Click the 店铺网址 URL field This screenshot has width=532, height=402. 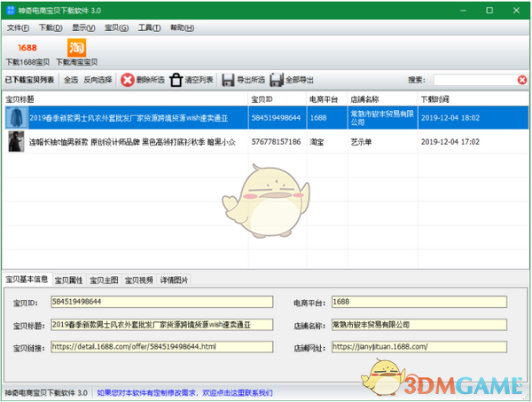pos(419,347)
